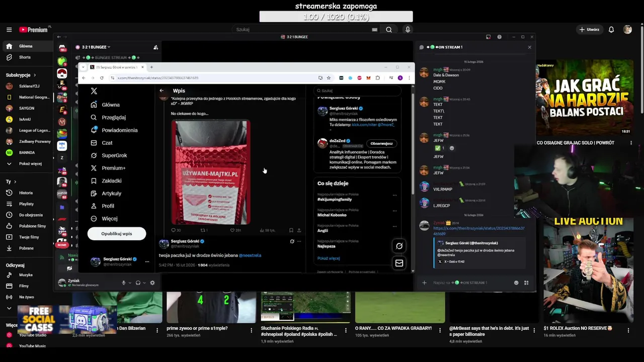This screenshot has height=362, width=644.
Task: Click the message input in ON STREAM 1
Action: [x=470, y=283]
